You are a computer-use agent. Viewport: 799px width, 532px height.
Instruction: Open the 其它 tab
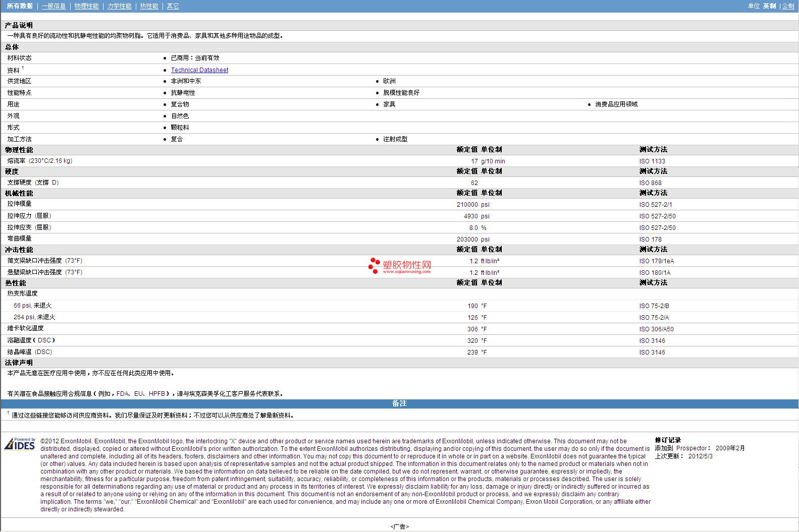point(173,6)
